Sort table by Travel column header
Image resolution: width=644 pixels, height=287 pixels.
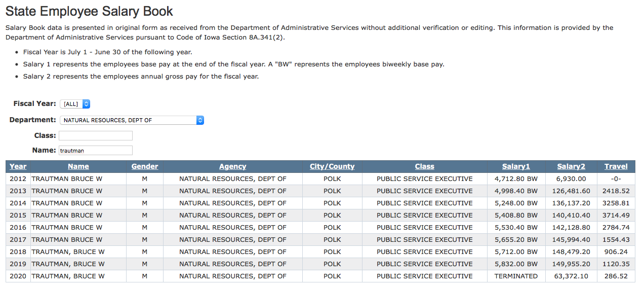coord(616,166)
